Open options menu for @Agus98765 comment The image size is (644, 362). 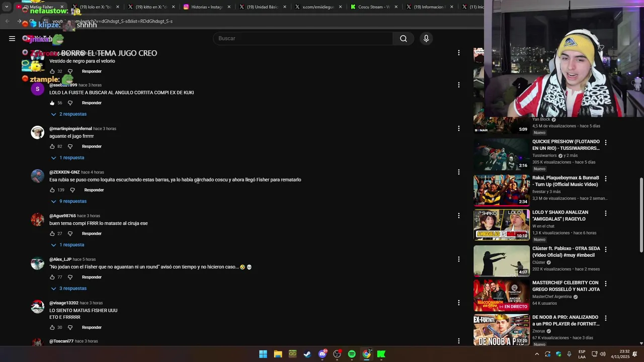(x=458, y=216)
